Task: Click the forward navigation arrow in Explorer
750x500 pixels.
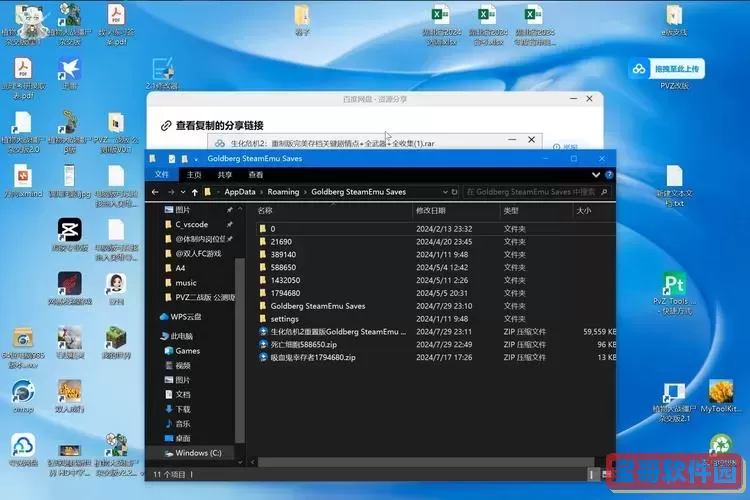Action: pos(171,192)
